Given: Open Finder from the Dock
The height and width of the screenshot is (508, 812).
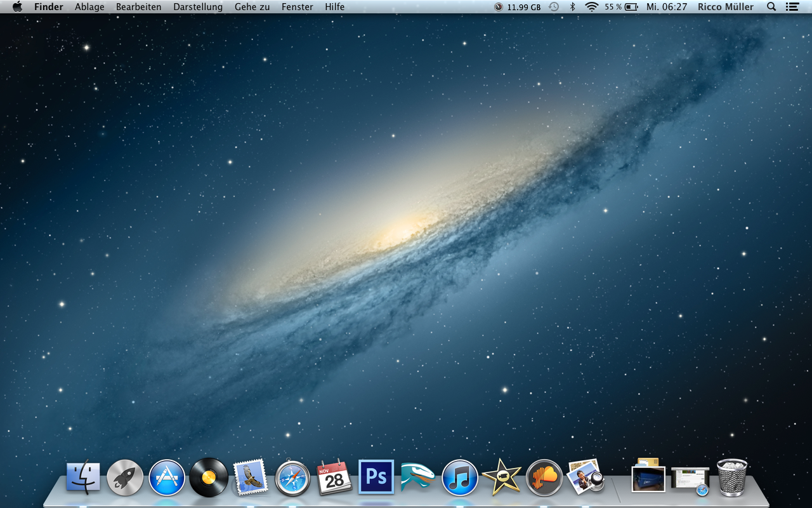Looking at the screenshot, I should click(83, 478).
